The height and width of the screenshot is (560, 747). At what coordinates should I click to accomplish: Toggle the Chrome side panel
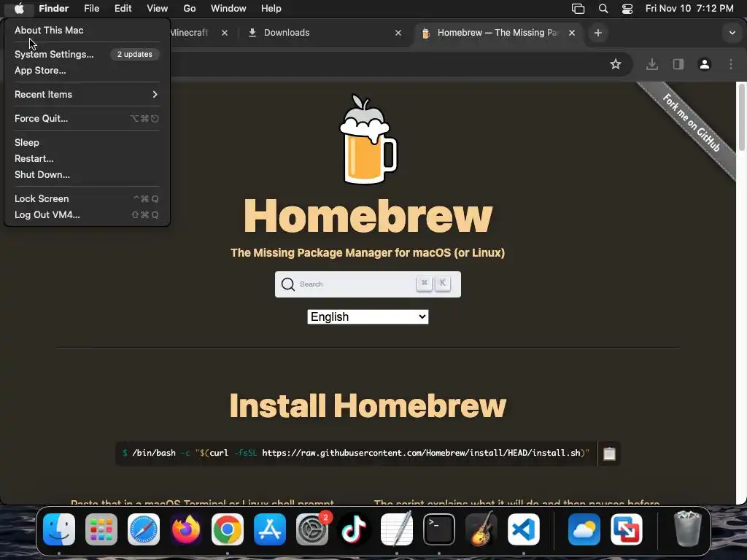pyautogui.click(x=678, y=64)
